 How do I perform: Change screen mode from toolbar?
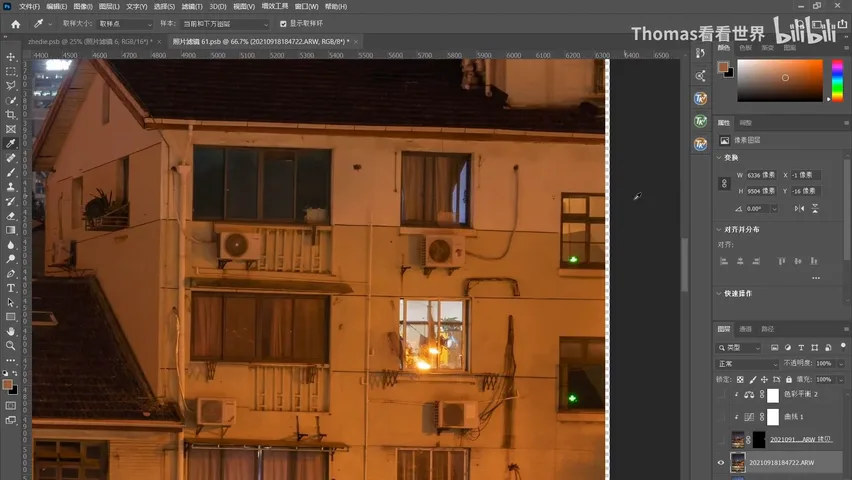tap(10, 420)
